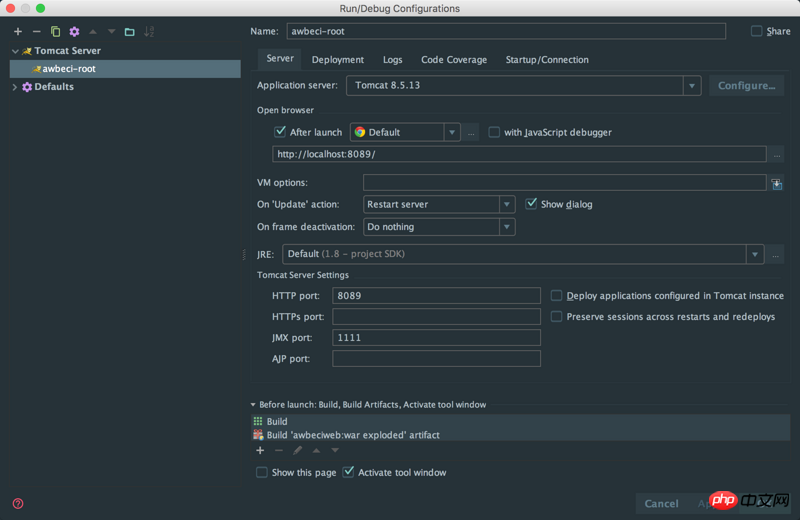This screenshot has height=520, width=800.
Task: Click Defaults gear icon in tree
Action: (27, 87)
